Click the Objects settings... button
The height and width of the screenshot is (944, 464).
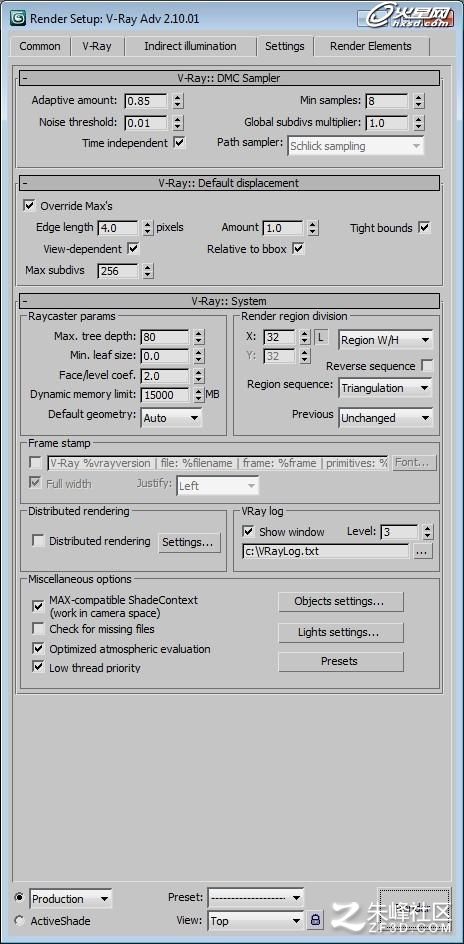341,601
